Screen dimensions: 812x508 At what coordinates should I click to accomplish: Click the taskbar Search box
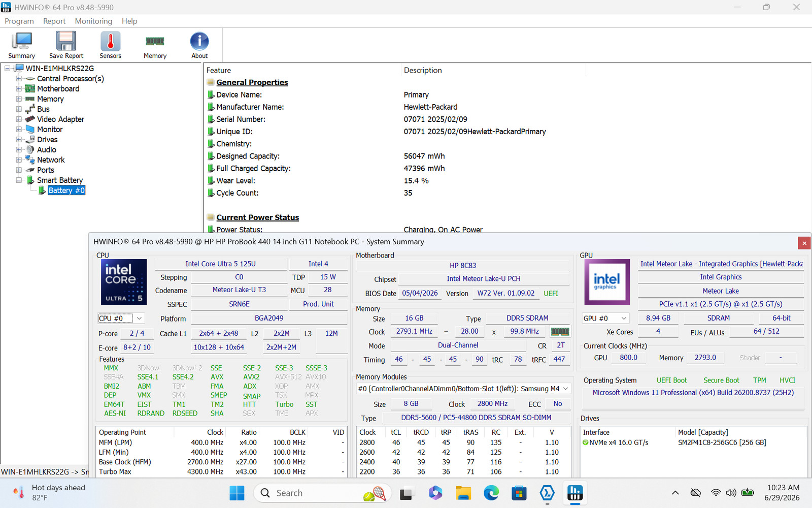[x=323, y=493]
